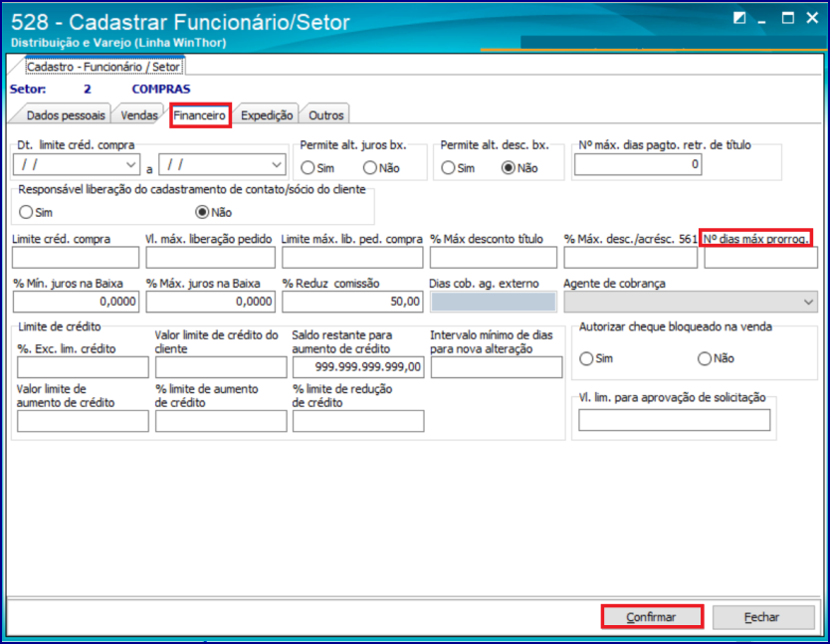
Task: Click the Limite créd. compra field
Action: pos(76,258)
